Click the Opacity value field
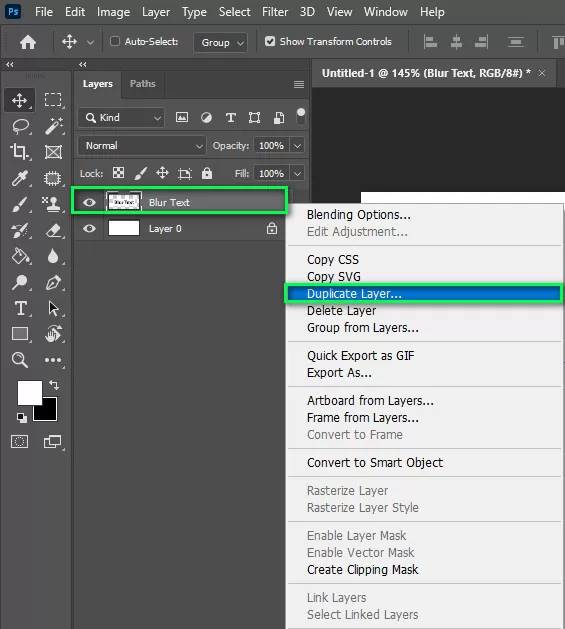The width and height of the screenshot is (565, 629). [271, 146]
